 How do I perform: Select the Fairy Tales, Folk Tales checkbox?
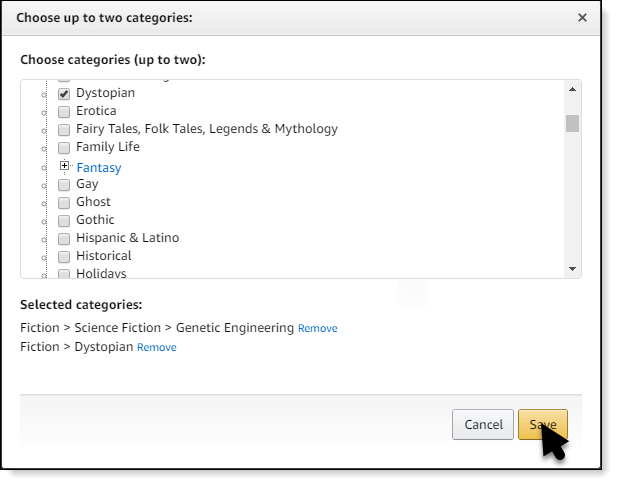(64, 129)
